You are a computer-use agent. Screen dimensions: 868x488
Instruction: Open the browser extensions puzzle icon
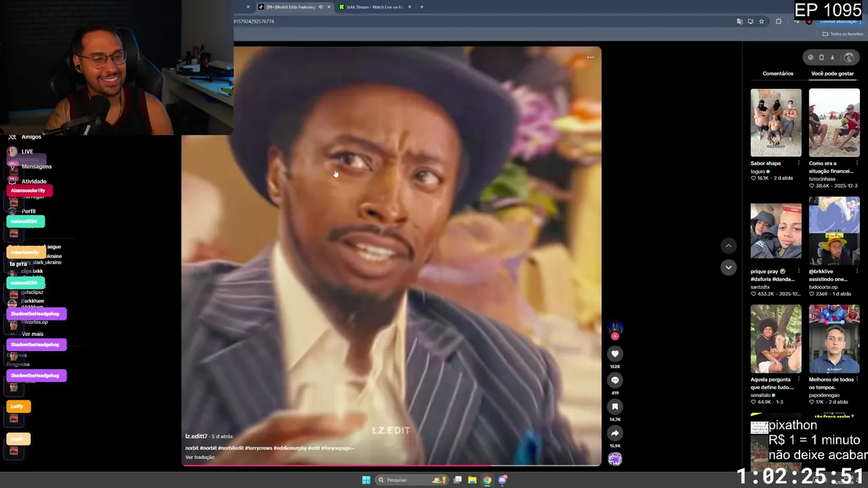tap(778, 22)
